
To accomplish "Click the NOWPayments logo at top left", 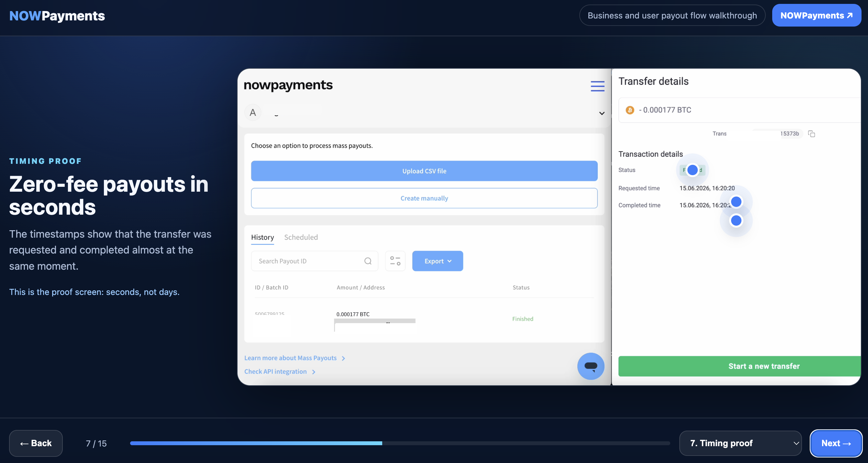I will tap(57, 16).
